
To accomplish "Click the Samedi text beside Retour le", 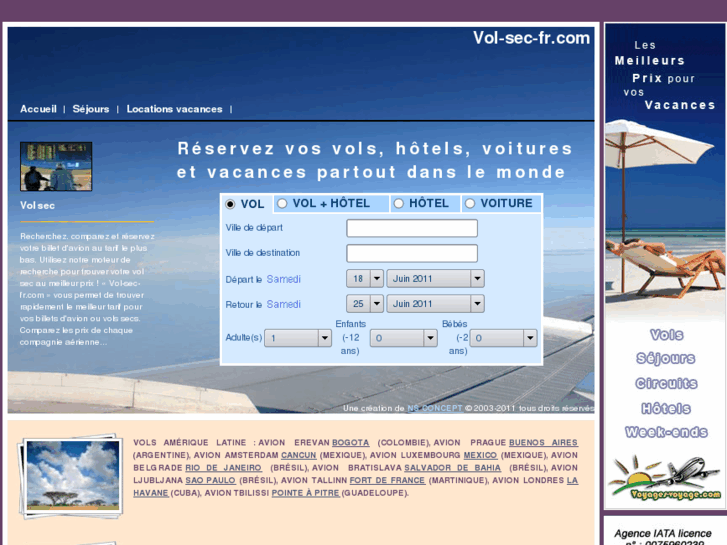I will [x=284, y=304].
